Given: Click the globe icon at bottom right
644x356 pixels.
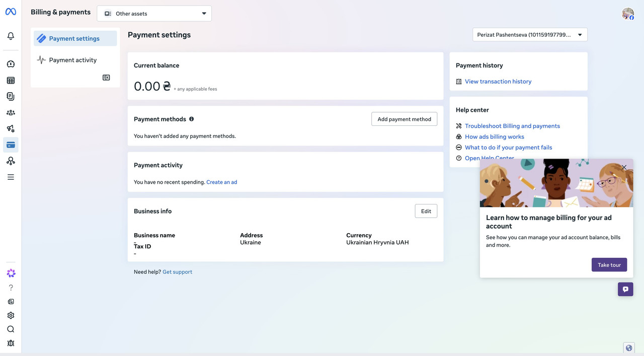Looking at the screenshot, I should coord(628,348).
